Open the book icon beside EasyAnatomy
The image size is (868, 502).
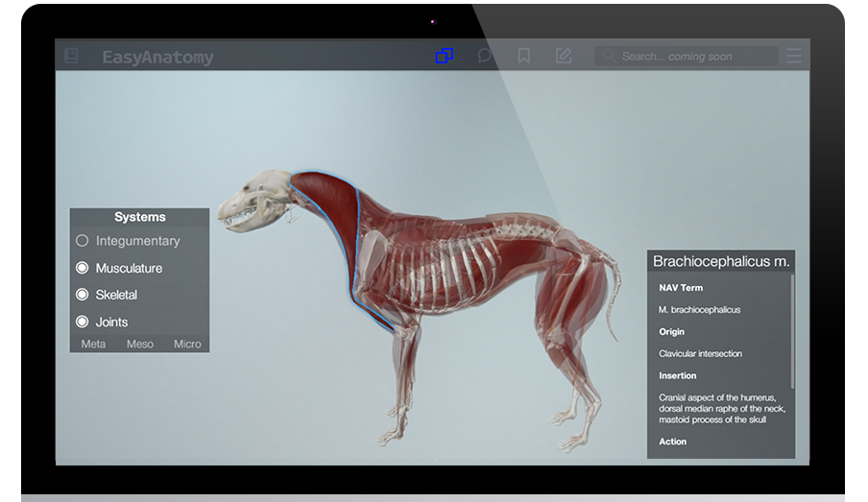[x=71, y=57]
